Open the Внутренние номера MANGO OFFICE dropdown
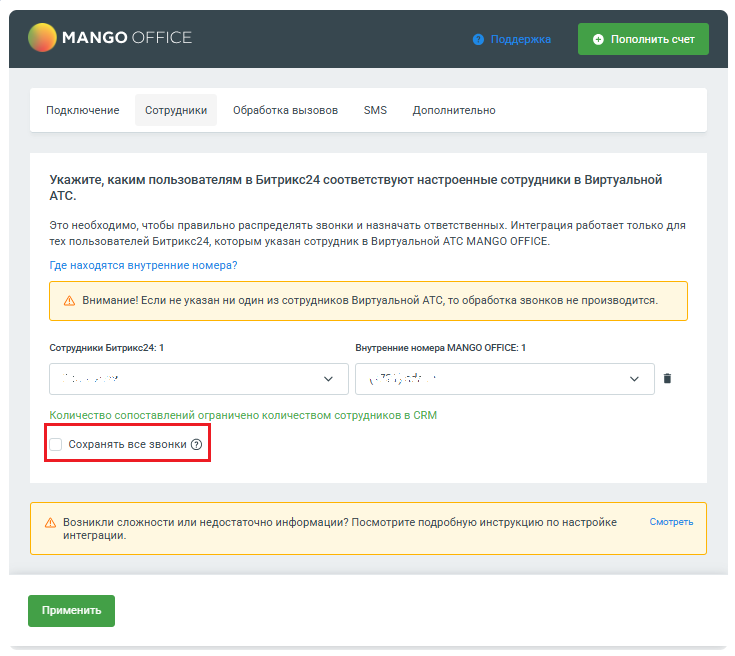The height and width of the screenshot is (656, 735). pyautogui.click(x=504, y=379)
